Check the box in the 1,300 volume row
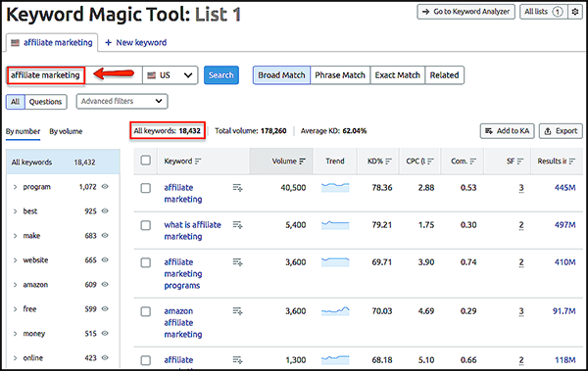 [145, 360]
